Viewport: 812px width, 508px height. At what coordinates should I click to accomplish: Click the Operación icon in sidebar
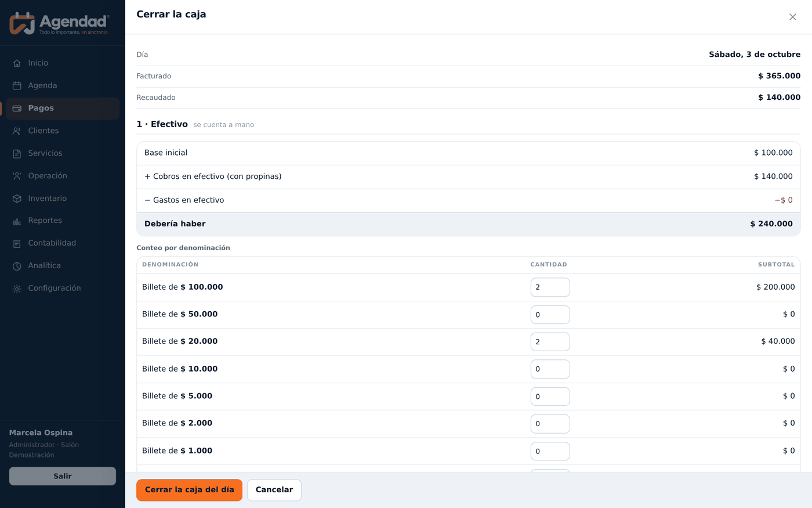coord(17,176)
